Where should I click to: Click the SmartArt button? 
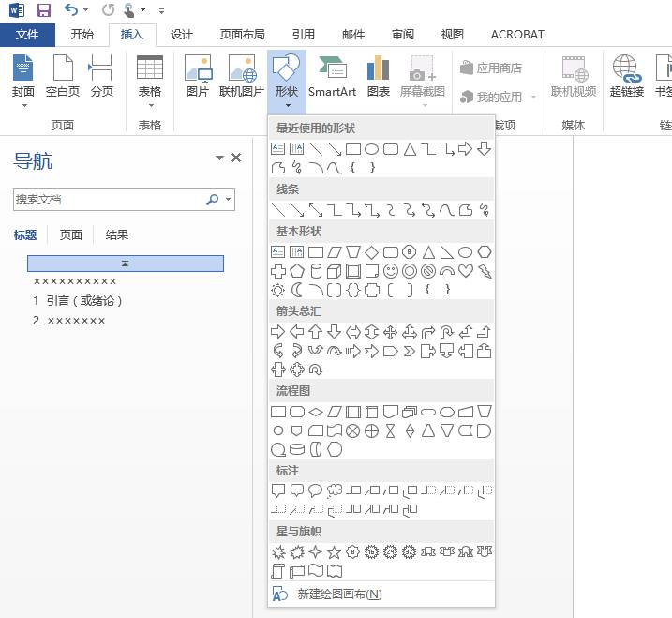coord(332,76)
